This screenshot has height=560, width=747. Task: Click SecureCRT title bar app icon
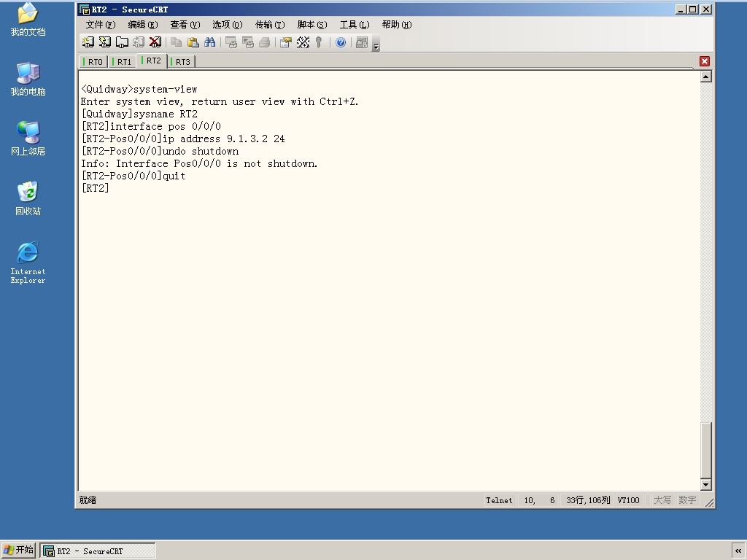85,9
